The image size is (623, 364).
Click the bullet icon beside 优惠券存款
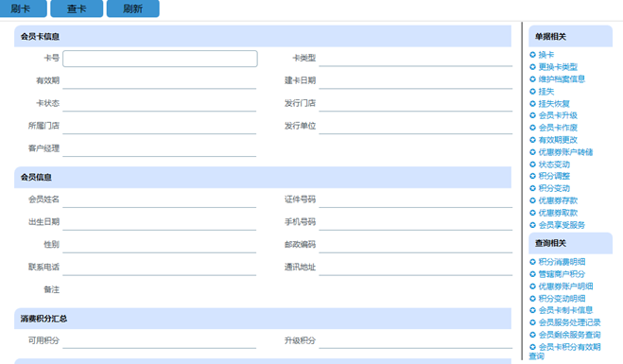[x=533, y=200]
